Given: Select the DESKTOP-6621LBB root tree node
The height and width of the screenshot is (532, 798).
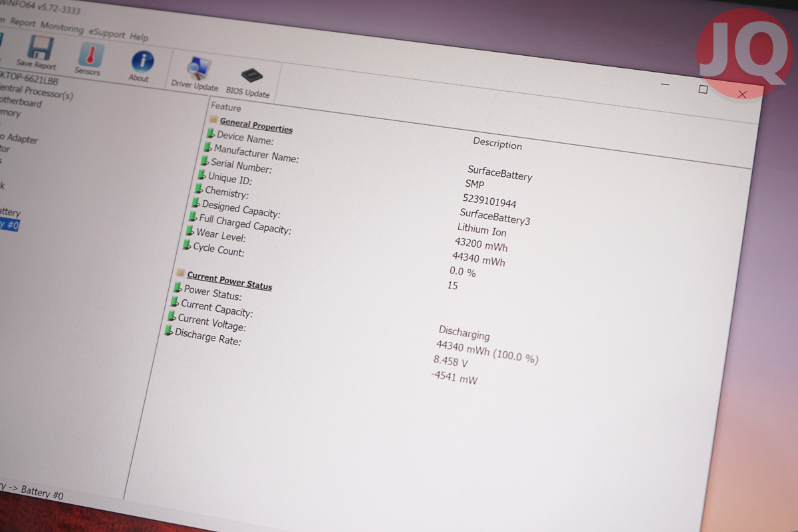Looking at the screenshot, I should (29, 79).
